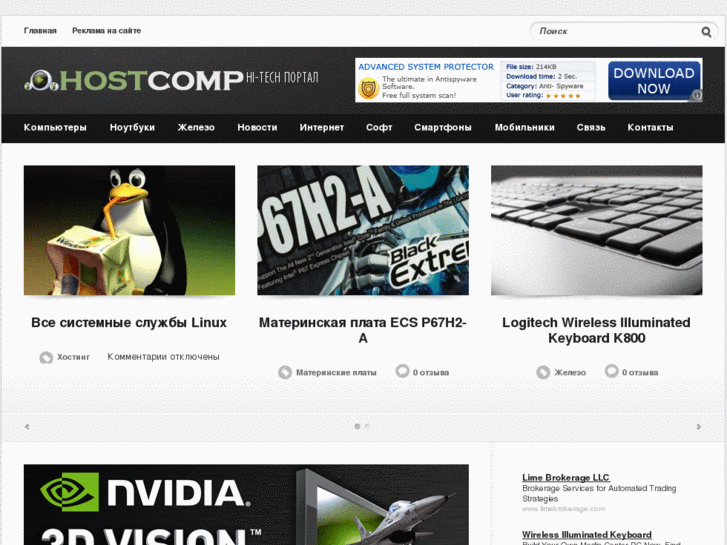Click the Logitech keyboard thumbnail image
Screen dimensions: 727x545
(x=597, y=230)
